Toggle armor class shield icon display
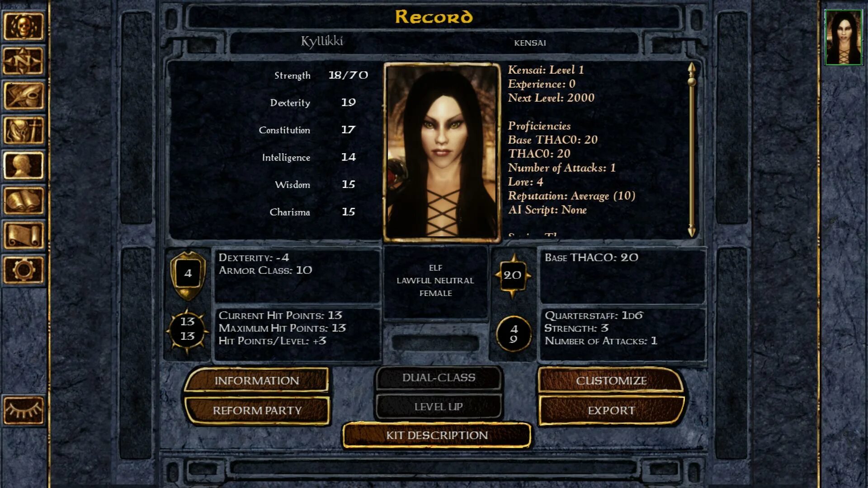 (187, 273)
